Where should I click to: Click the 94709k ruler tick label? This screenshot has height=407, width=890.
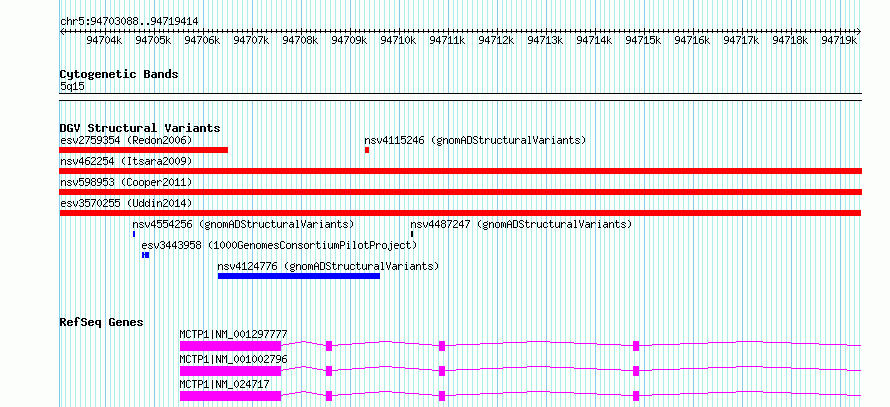click(349, 40)
